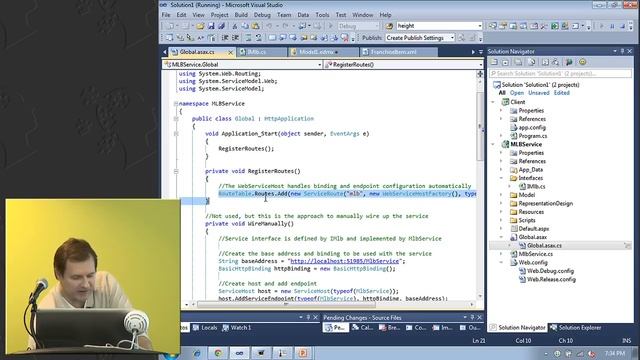
Task: Click the Open File folder icon
Action: (200, 26)
